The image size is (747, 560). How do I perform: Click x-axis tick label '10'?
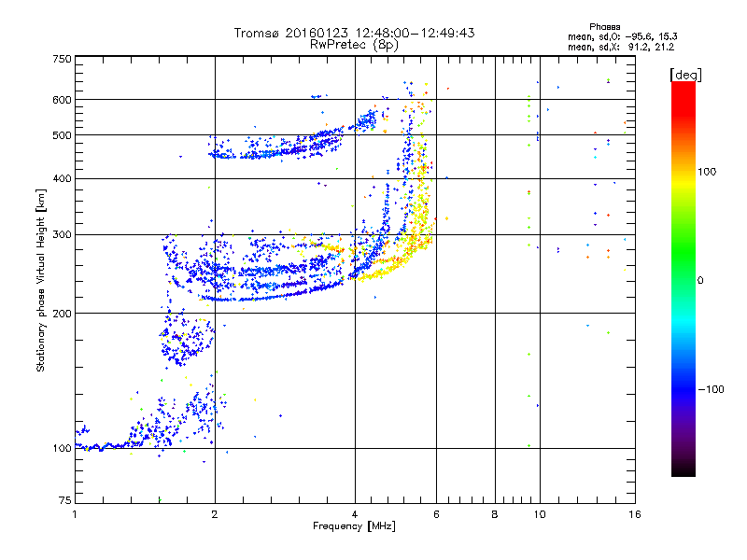pyautogui.click(x=540, y=514)
